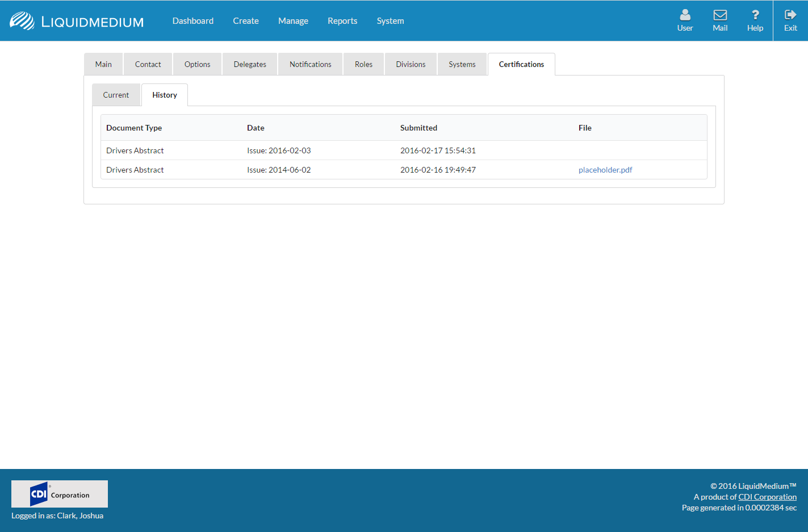Open the System menu
Image resolution: width=808 pixels, height=532 pixels.
coord(390,21)
